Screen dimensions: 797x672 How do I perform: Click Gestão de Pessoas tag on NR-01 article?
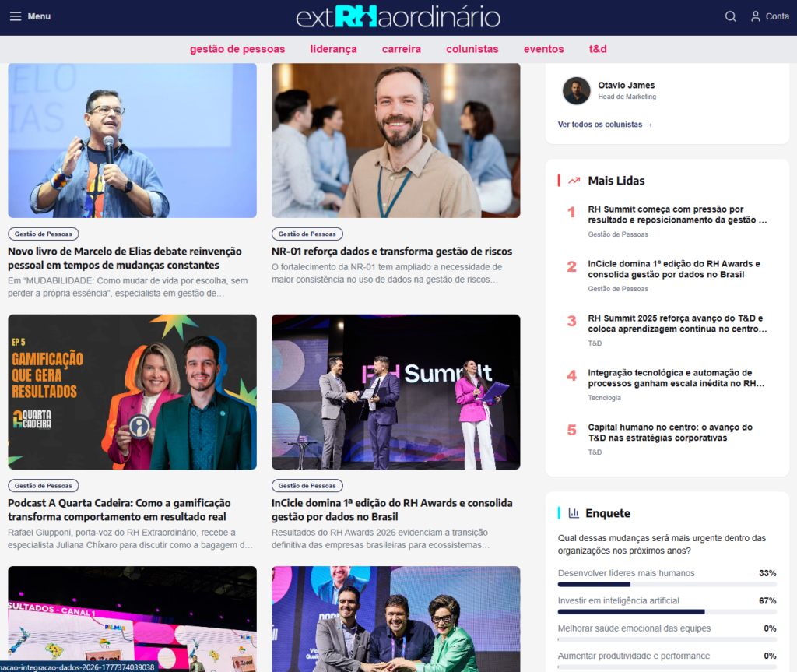click(307, 234)
